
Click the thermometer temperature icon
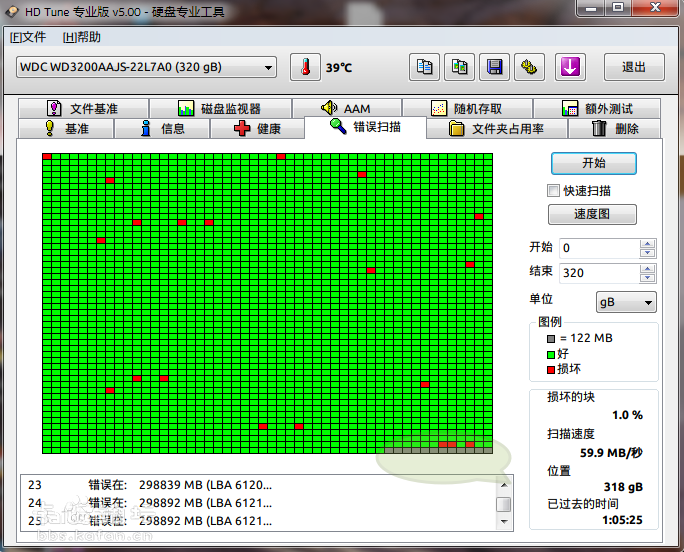(x=305, y=67)
